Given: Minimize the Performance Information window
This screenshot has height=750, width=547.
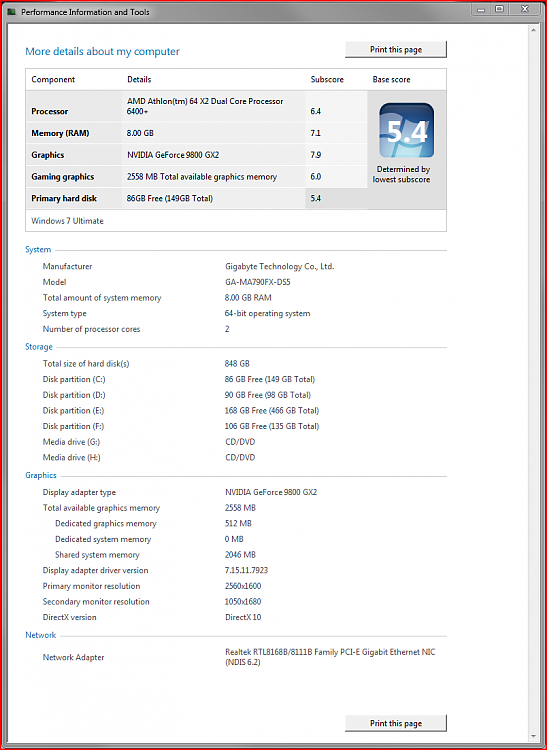Looking at the screenshot, I should click(x=481, y=9).
